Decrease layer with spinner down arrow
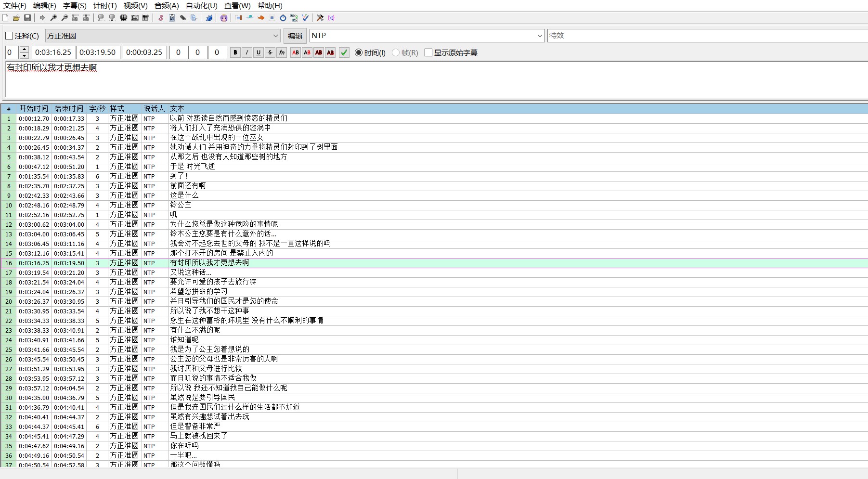Viewport: 868px width, 479px height. pyautogui.click(x=25, y=55)
